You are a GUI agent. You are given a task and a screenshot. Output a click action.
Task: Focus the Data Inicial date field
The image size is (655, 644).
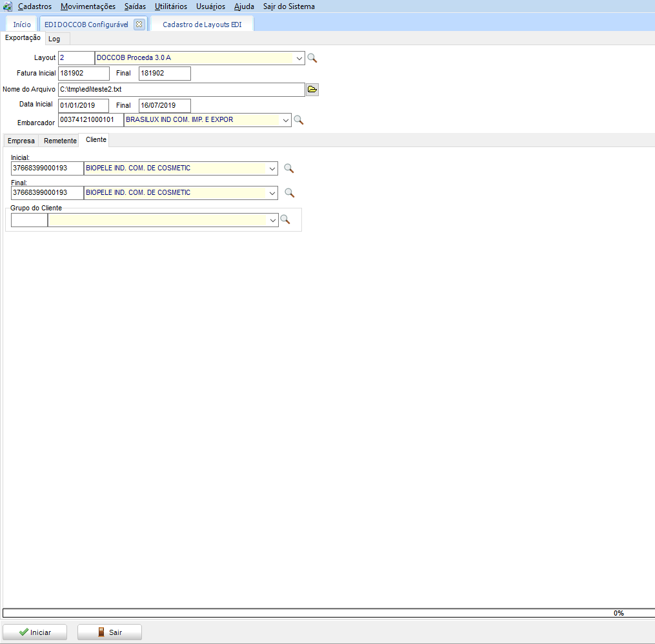(x=83, y=106)
